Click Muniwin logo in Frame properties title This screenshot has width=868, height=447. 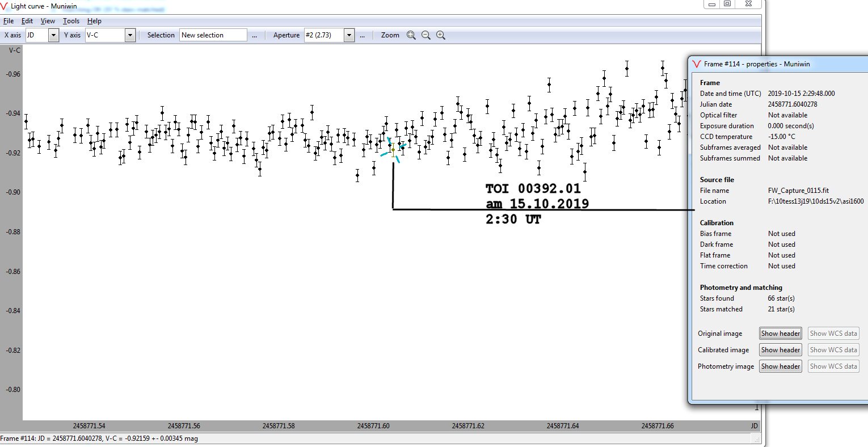point(697,64)
